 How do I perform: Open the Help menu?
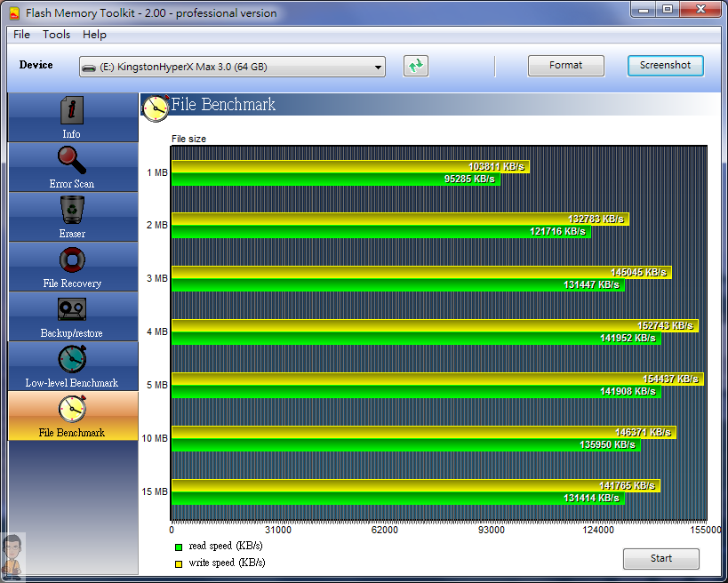tap(95, 35)
